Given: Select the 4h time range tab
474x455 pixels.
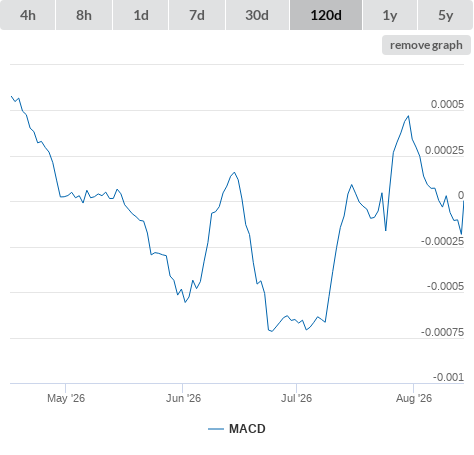Looking at the screenshot, I should coord(28,15).
